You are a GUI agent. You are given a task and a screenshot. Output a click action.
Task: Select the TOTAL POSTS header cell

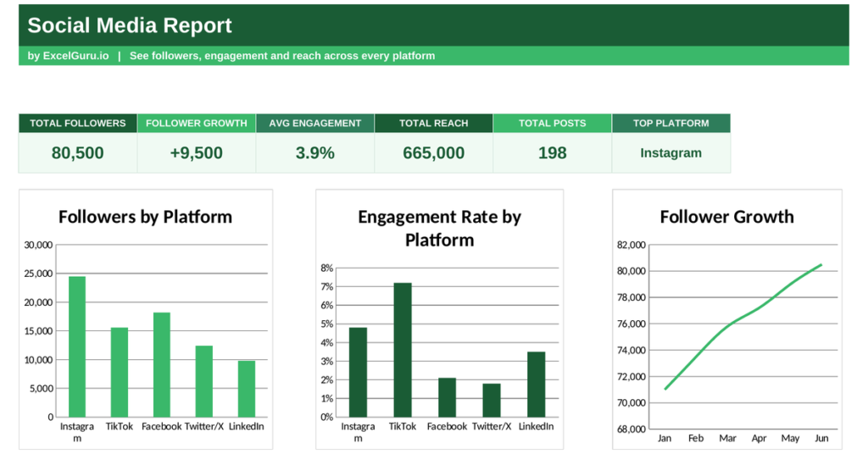(x=552, y=124)
